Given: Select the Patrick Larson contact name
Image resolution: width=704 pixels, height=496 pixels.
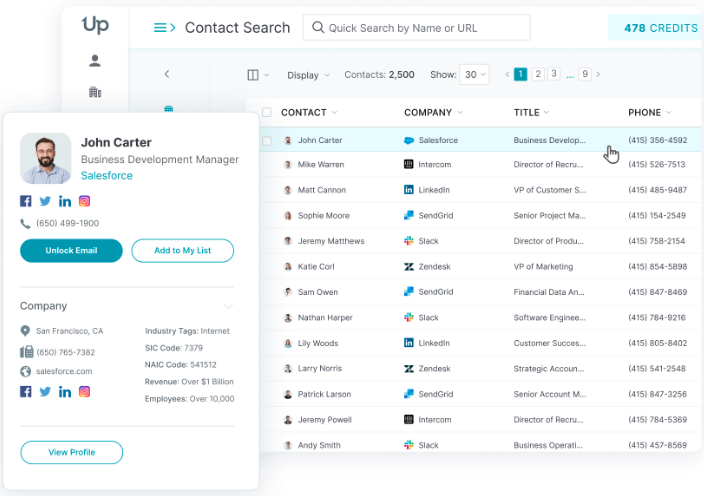Looking at the screenshot, I should tap(324, 394).
